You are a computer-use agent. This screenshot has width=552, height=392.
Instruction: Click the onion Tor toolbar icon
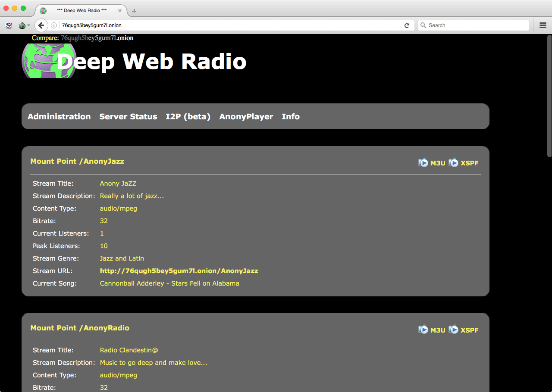(x=22, y=25)
